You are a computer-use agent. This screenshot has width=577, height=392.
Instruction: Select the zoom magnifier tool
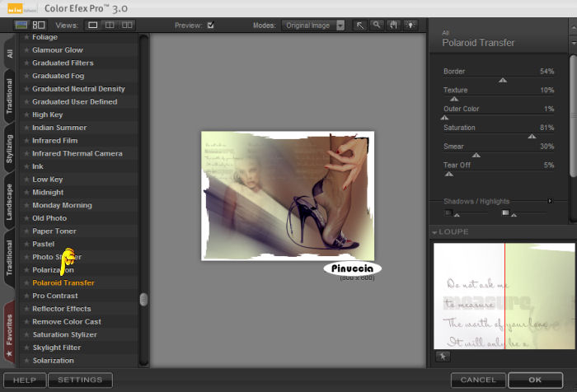pos(377,26)
